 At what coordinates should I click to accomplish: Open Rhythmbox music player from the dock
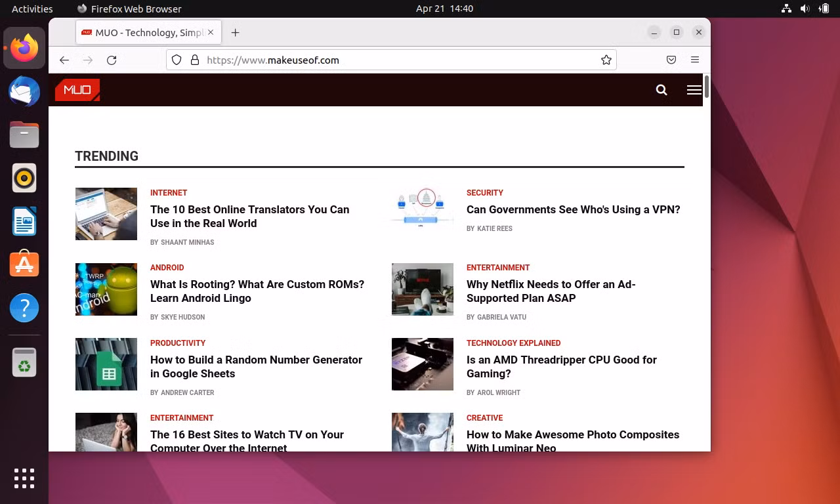pyautogui.click(x=24, y=178)
